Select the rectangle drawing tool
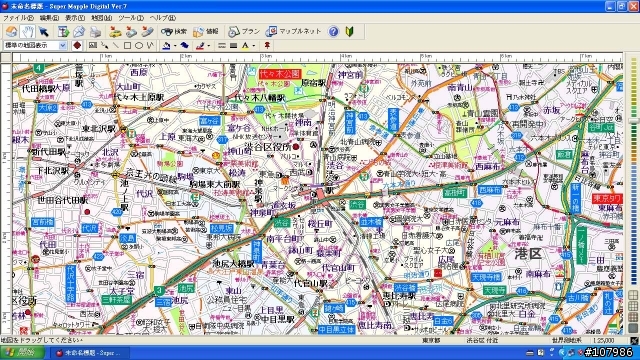 click(x=127, y=45)
